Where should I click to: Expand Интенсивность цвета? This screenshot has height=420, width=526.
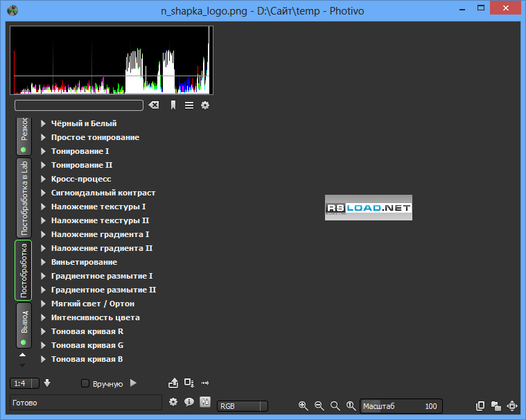tap(43, 317)
